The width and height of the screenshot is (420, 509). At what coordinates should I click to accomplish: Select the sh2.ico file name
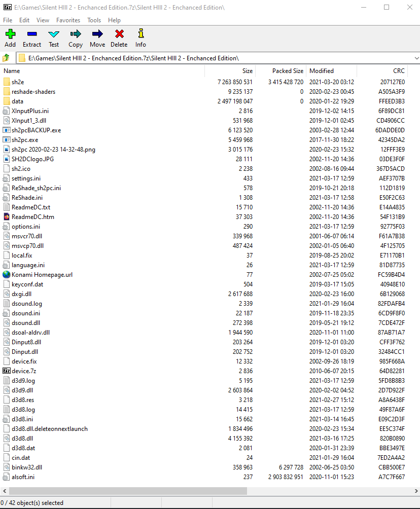click(21, 168)
